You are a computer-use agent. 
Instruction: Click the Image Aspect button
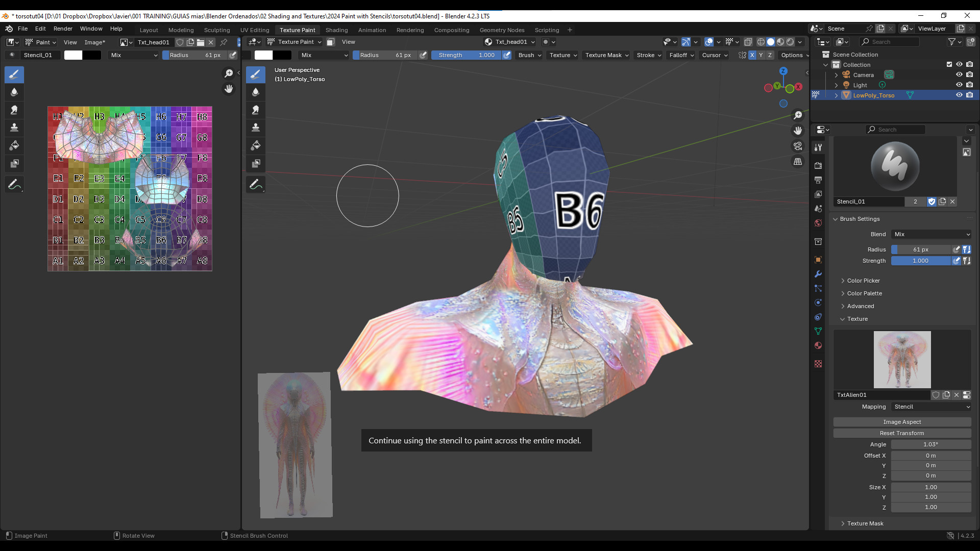pyautogui.click(x=902, y=422)
